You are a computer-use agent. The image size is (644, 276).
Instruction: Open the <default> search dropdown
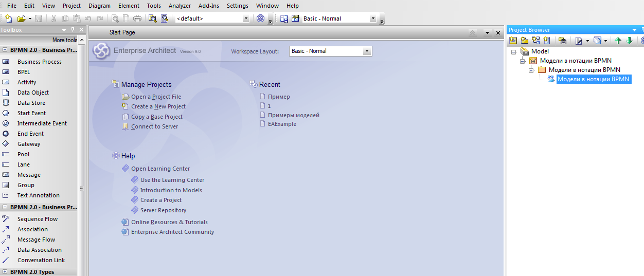[245, 19]
